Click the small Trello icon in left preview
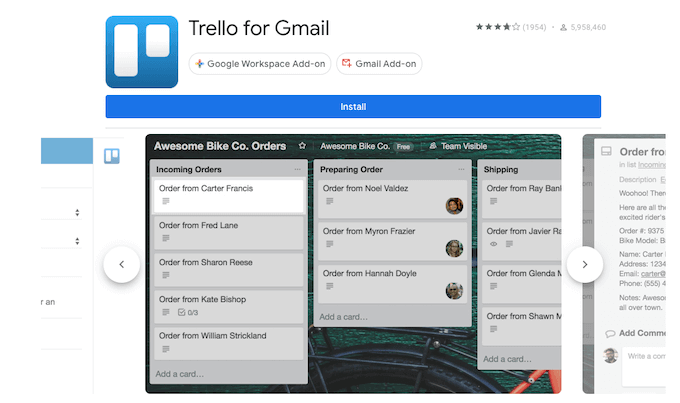The width and height of the screenshot is (680, 403). click(112, 156)
